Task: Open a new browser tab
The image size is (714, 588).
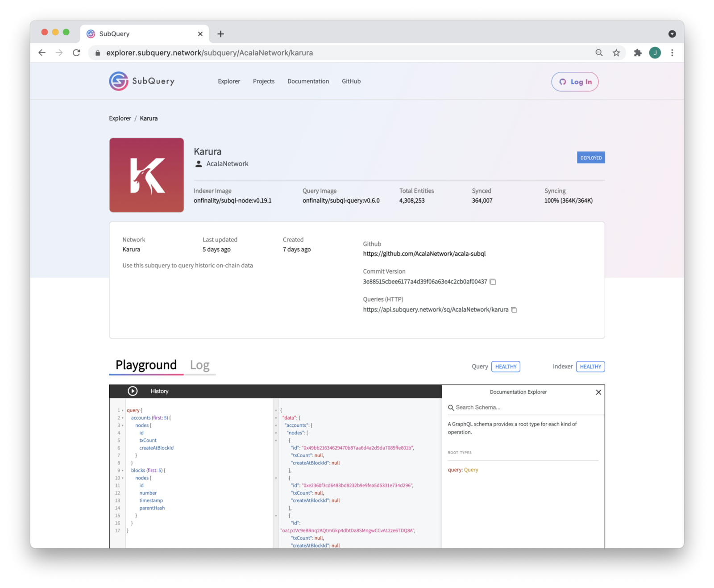Action: pyautogui.click(x=220, y=34)
